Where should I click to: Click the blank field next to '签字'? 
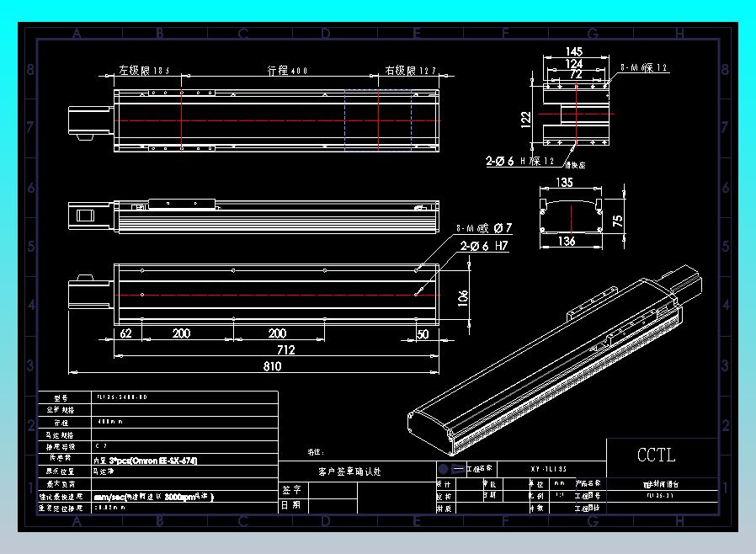(333, 490)
